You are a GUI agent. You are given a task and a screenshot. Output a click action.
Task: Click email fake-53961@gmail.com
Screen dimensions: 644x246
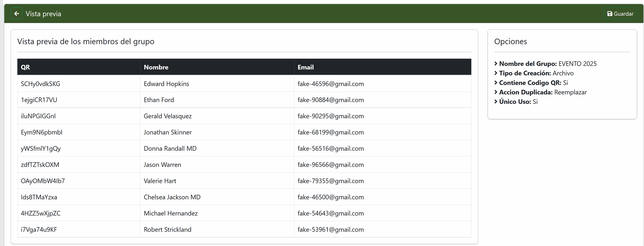pos(330,230)
